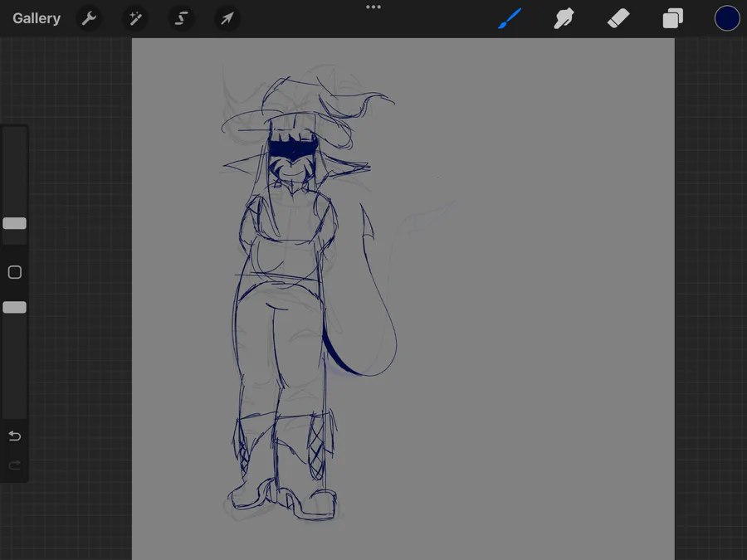The width and height of the screenshot is (747, 560).
Task: Open the Layers panel
Action: coord(672,18)
